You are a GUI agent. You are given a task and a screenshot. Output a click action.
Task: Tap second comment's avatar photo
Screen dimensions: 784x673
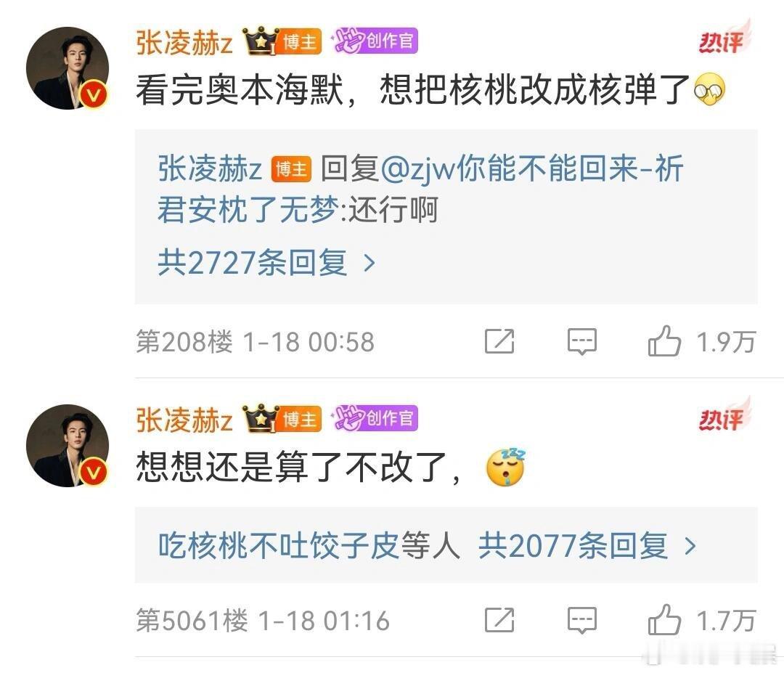[68, 446]
